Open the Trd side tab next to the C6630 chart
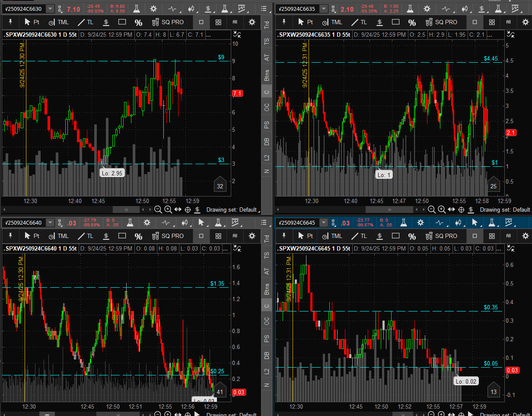 267,24
